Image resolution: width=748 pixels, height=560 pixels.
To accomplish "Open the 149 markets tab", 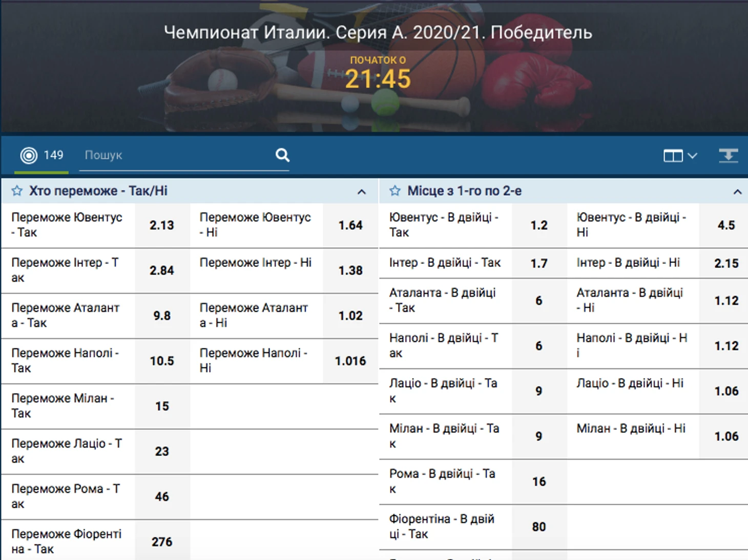I will (x=41, y=155).
